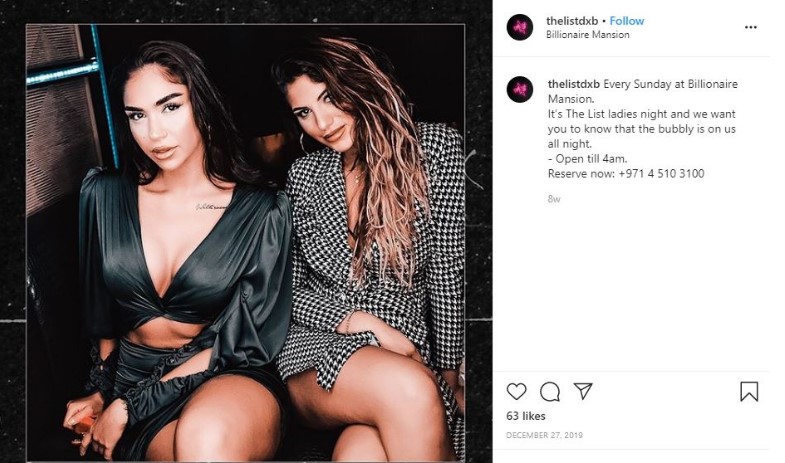Click the woman in the green satin outfit
The image size is (785, 463).
[175, 250]
